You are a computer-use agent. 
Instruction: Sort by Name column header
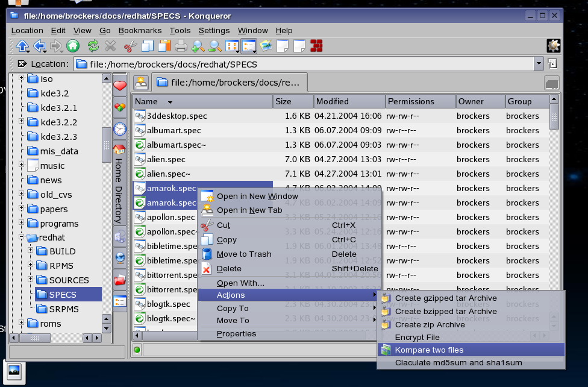coord(202,101)
